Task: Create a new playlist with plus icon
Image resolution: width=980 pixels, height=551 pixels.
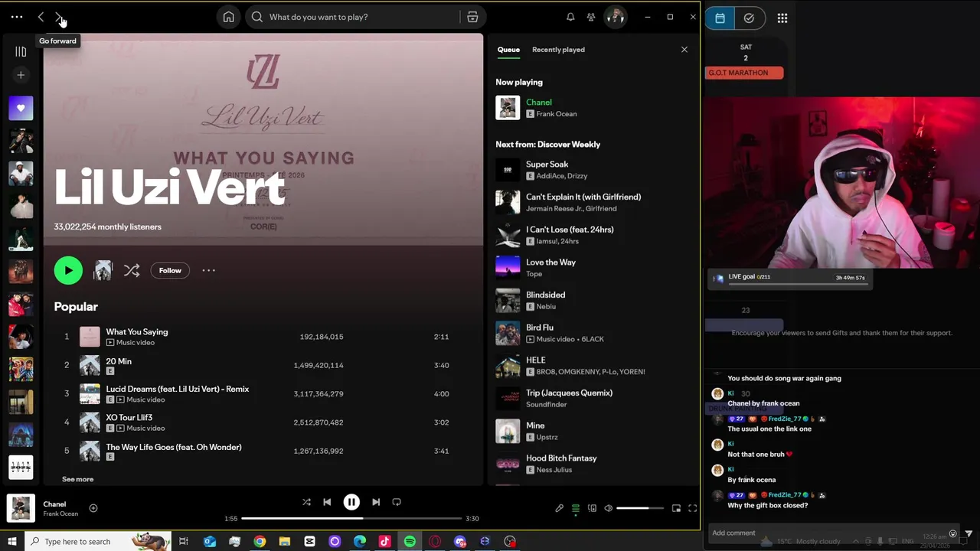Action: click(x=21, y=75)
